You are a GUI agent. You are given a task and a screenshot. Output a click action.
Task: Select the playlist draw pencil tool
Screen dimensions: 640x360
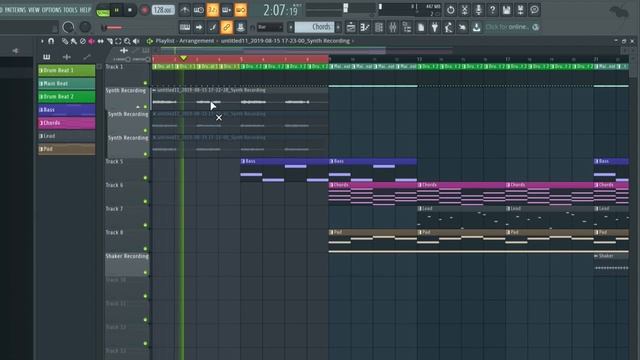[x=65, y=41]
